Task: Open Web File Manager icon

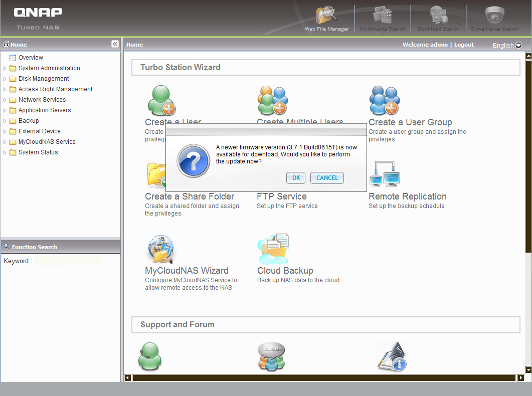Action: 326,15
